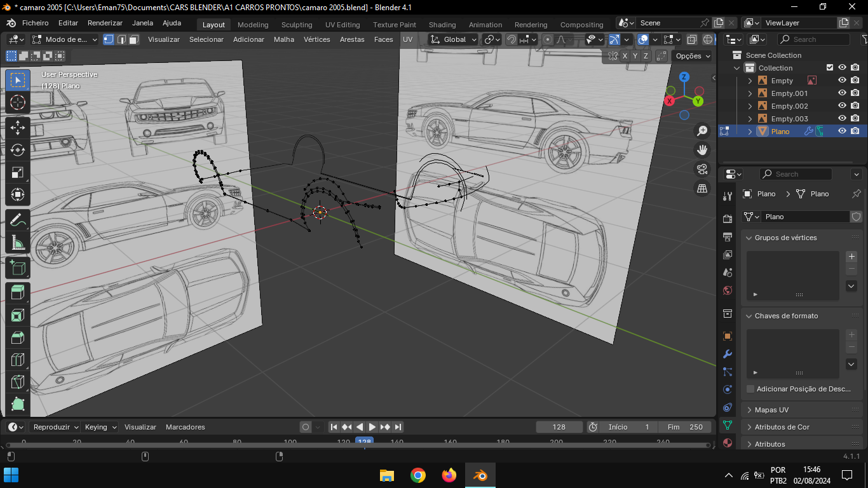
Task: Toggle snapping with the magnet button
Action: pos(512,39)
